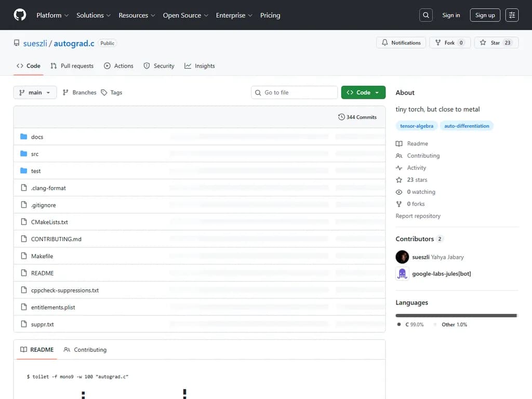Click the Sign up button
This screenshot has height=399, width=532.
485,15
